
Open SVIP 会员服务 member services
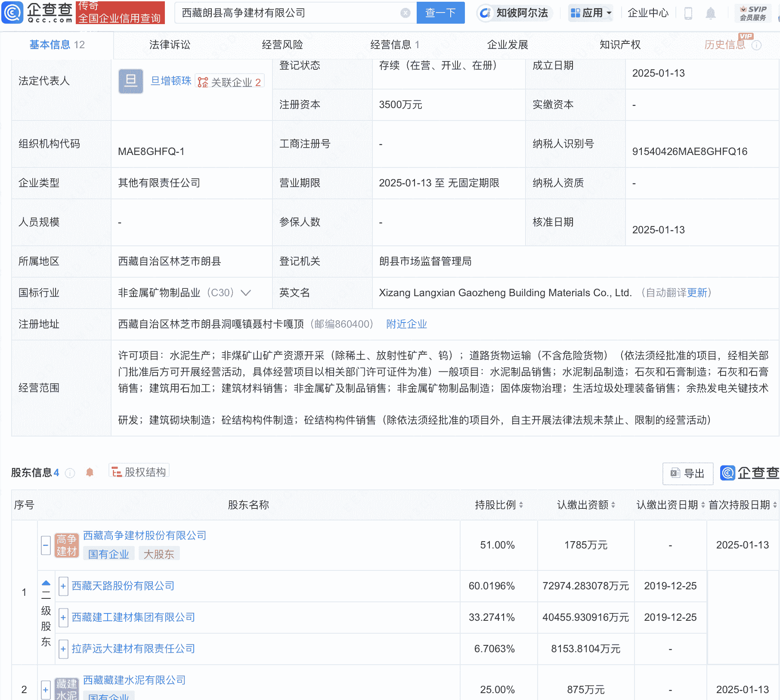click(x=753, y=13)
